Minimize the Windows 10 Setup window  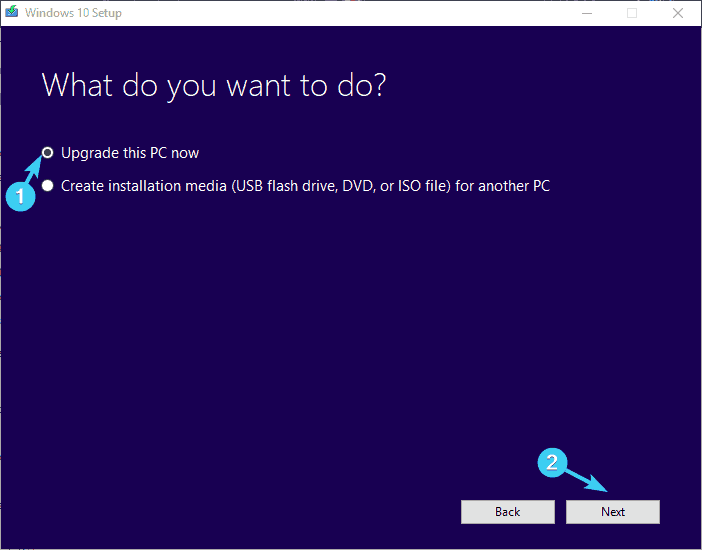587,13
